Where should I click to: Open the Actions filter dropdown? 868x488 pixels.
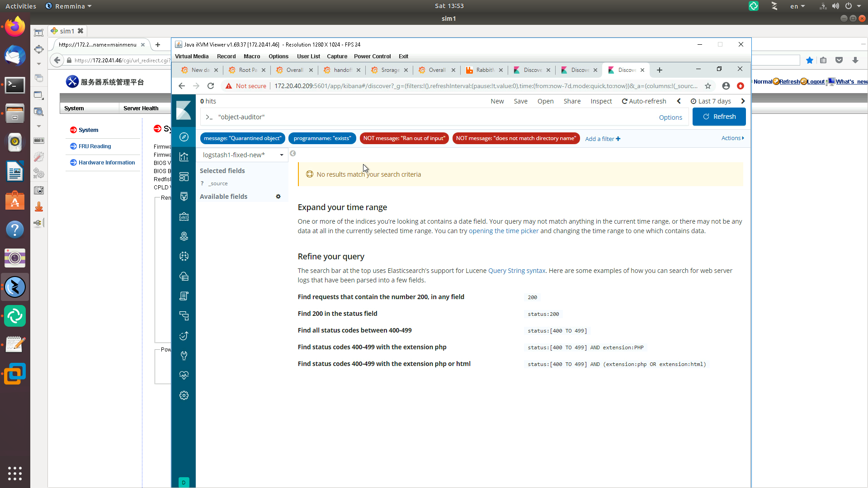click(732, 138)
